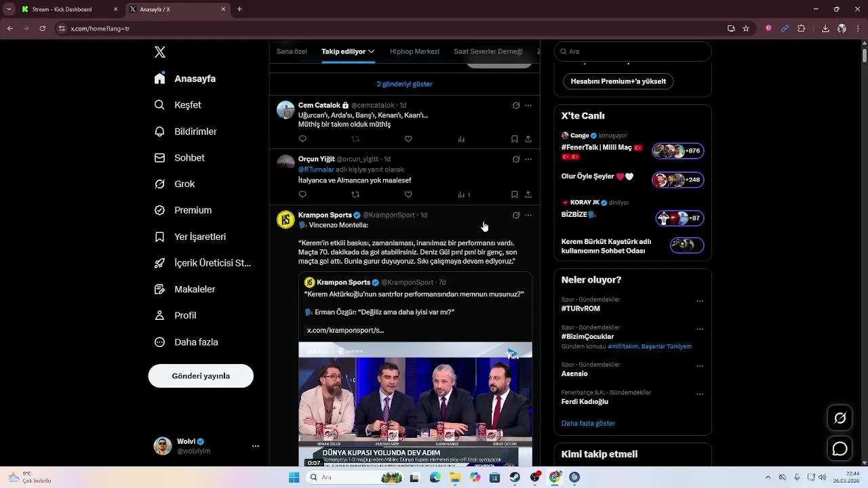
Task: Open Wolvi account options ellipsis
Action: tap(256, 446)
